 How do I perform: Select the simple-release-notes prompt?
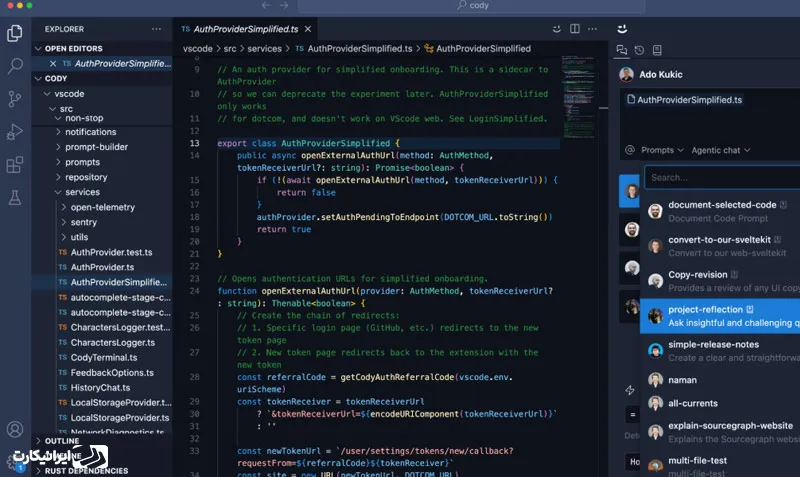click(720, 351)
